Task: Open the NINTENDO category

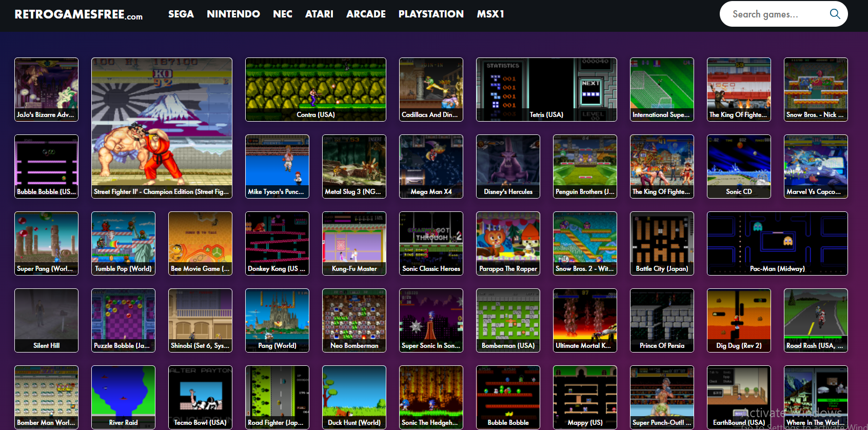Action: pos(233,14)
